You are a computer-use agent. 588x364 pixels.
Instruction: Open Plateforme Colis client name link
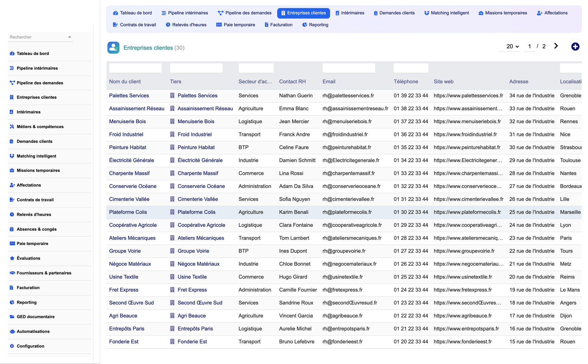[x=128, y=212]
